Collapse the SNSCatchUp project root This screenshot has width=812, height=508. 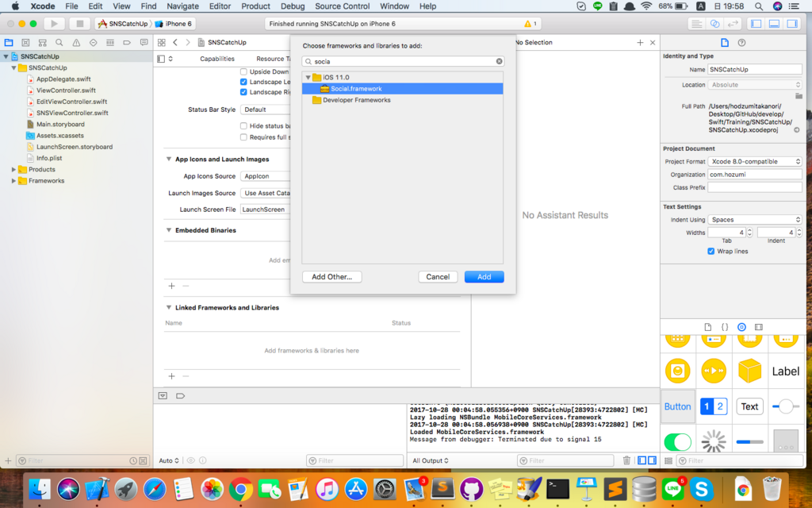pyautogui.click(x=6, y=56)
